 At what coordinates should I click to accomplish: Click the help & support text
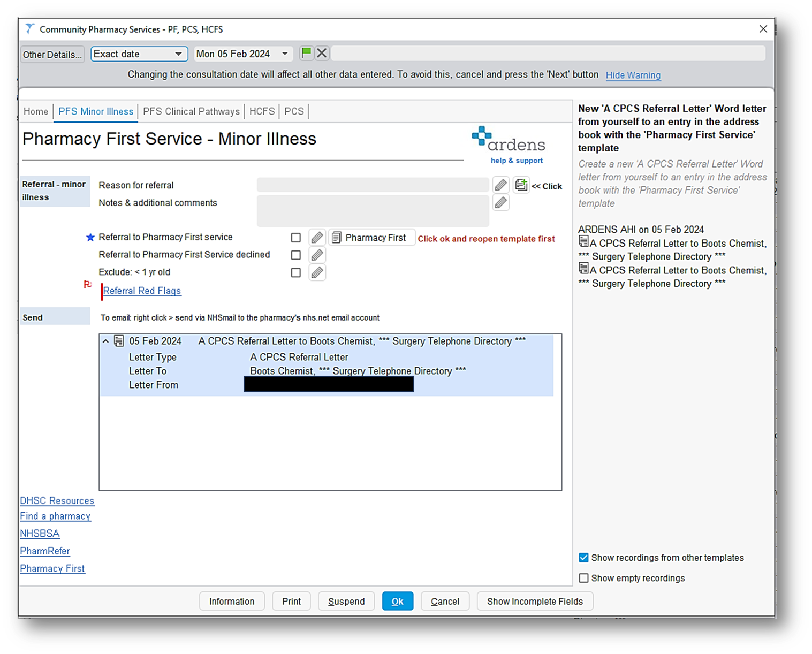coord(517,161)
